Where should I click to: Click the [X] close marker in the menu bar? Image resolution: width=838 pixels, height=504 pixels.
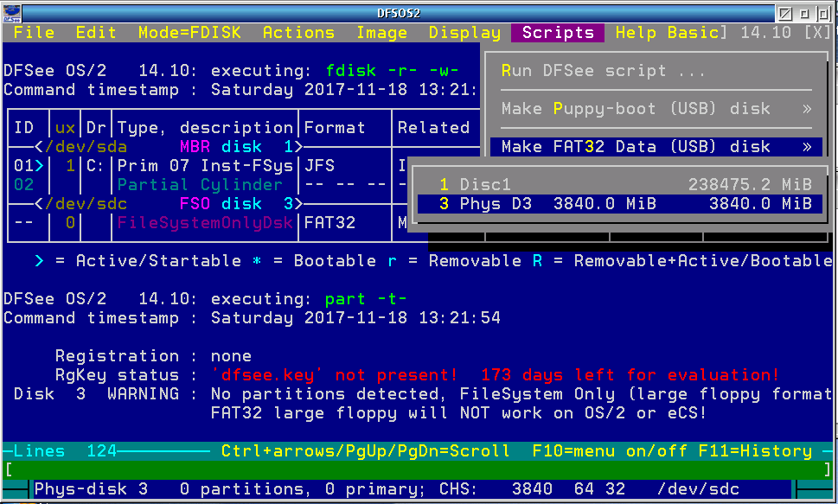point(817,33)
